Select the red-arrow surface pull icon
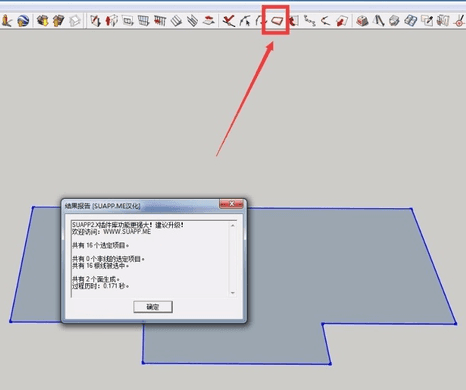 342,21
